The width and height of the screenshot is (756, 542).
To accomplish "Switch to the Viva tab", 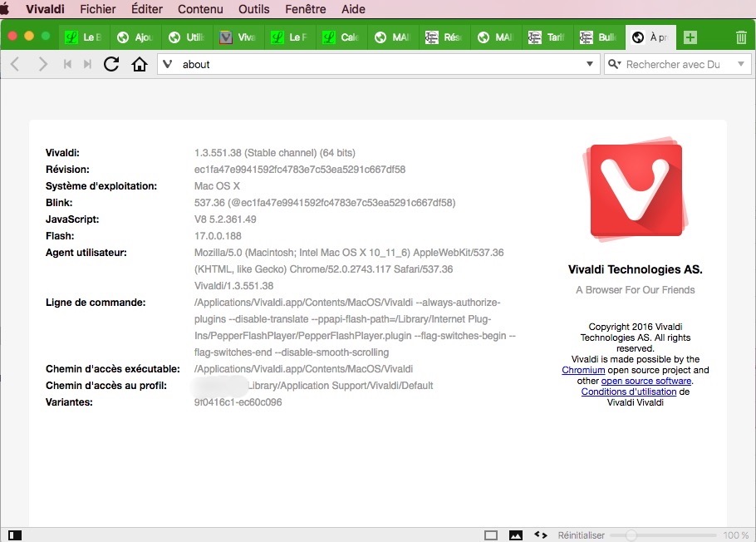I will tap(238, 37).
